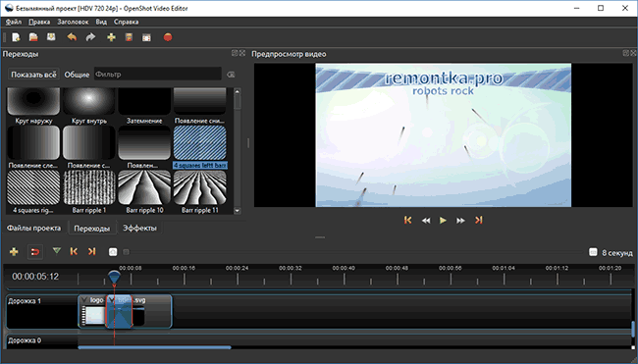Screen dimensions: 638x364
Task: Export video with the red circle button
Action: click(x=168, y=37)
